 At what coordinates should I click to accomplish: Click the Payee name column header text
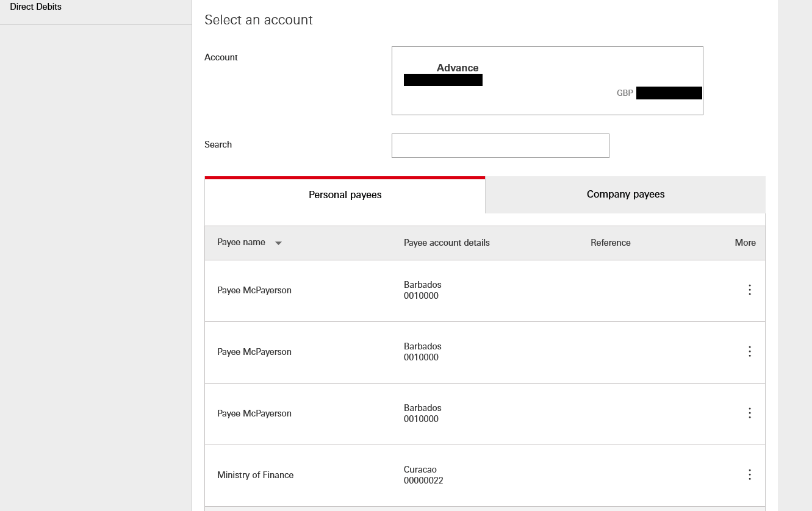241,242
